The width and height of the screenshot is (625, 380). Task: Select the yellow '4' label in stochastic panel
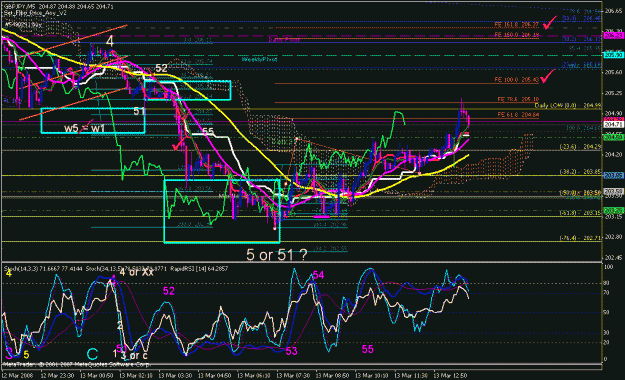tap(9, 273)
